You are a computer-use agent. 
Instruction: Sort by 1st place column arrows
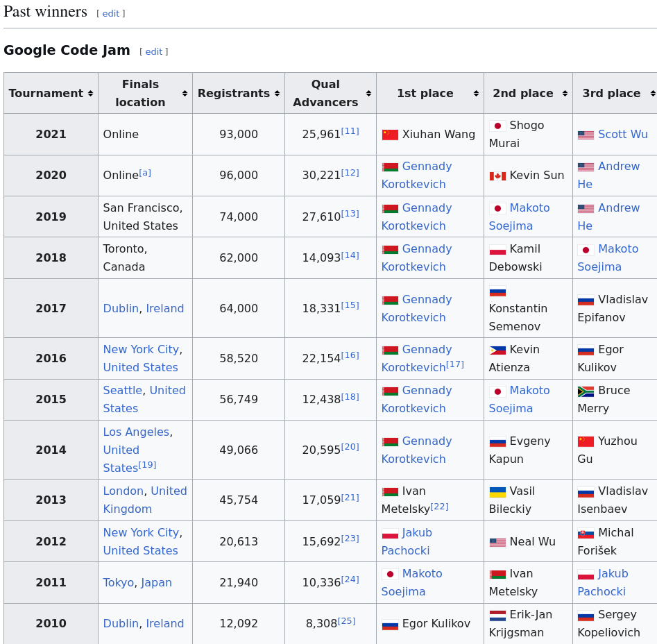(x=476, y=94)
